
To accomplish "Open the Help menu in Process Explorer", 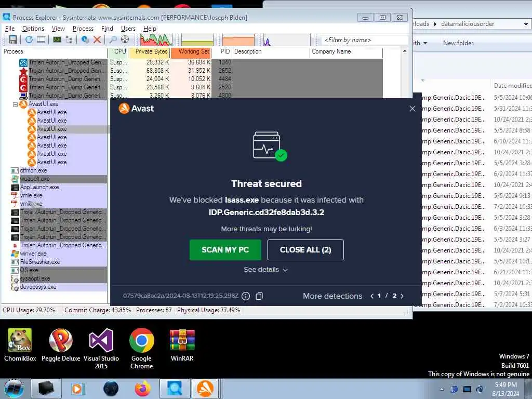I will point(150,29).
